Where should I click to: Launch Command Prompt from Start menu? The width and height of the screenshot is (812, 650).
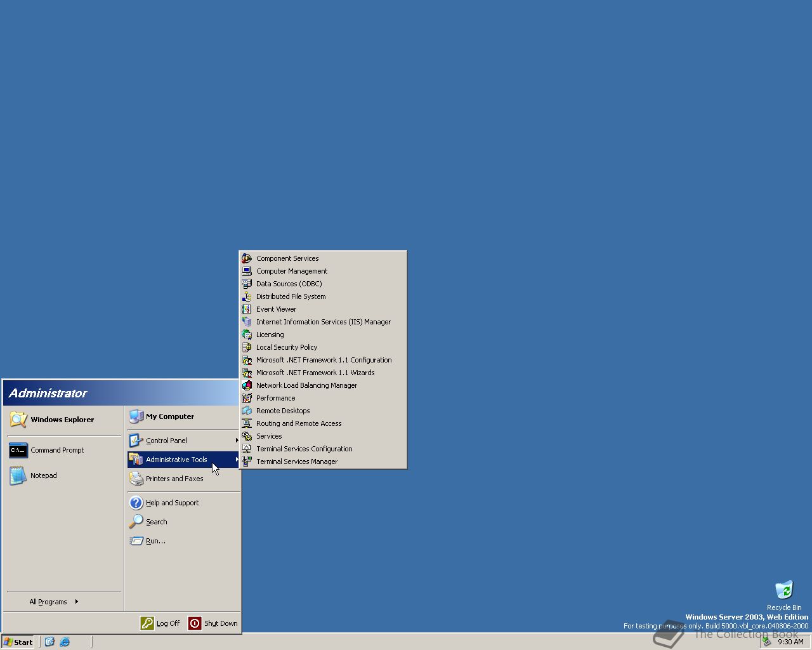click(63, 450)
